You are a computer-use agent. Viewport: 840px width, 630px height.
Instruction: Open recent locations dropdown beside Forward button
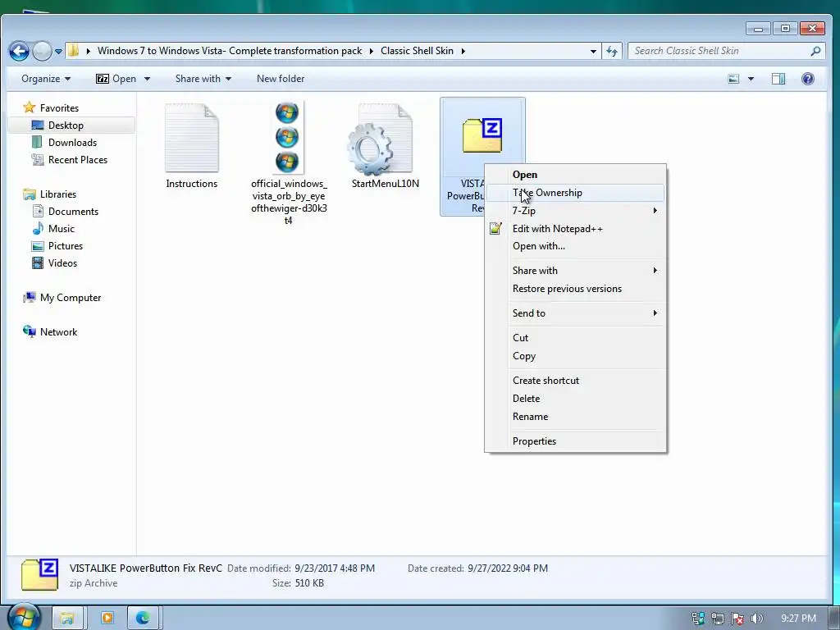click(x=58, y=52)
